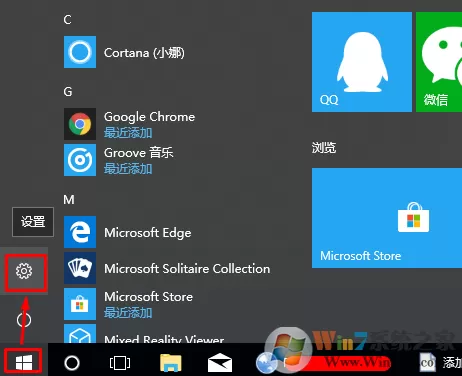Click the letter C group header
The height and width of the screenshot is (376, 462).
coord(67,20)
